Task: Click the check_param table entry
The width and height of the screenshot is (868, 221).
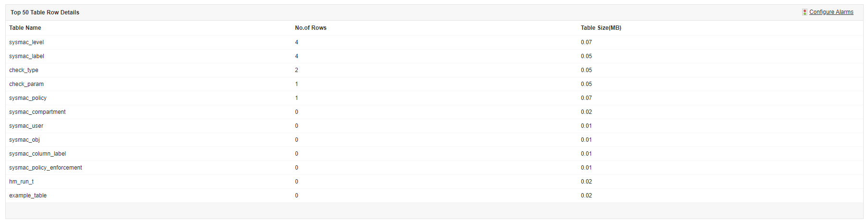Action: [x=26, y=84]
